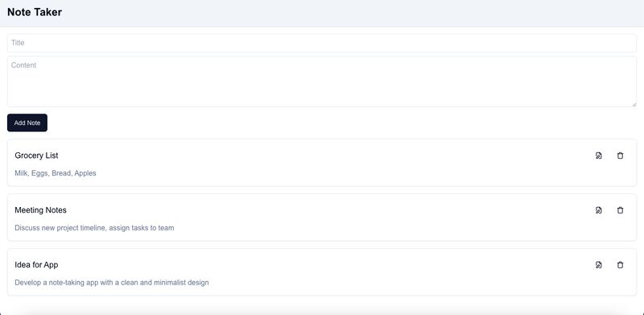
Task: Open the Idea for App note card
Action: (321, 272)
